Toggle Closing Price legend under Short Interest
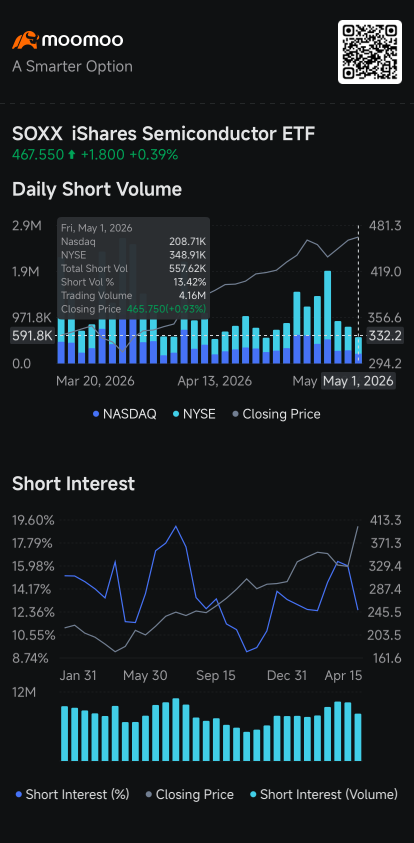 (x=189, y=794)
